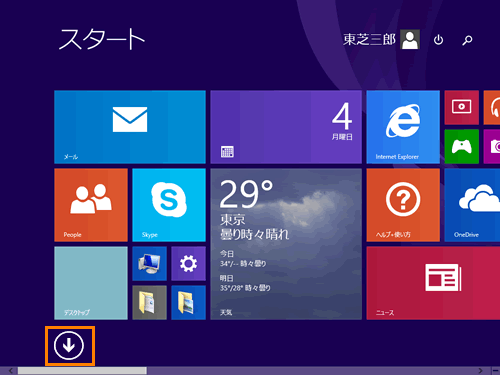This screenshot has width=500, height=375.
Task: Open the pictures folder tile on blue background
Action: [188, 302]
